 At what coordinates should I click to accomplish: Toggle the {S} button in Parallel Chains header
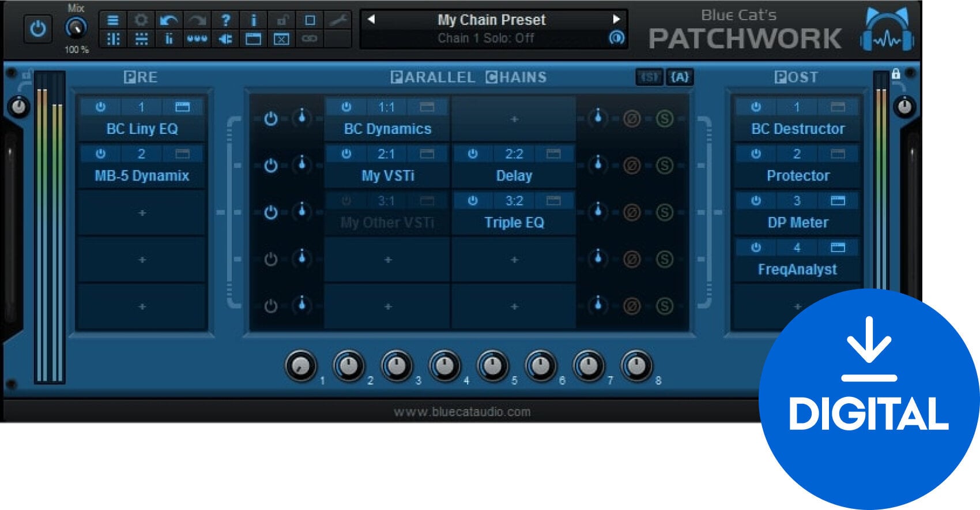pyautogui.click(x=650, y=77)
